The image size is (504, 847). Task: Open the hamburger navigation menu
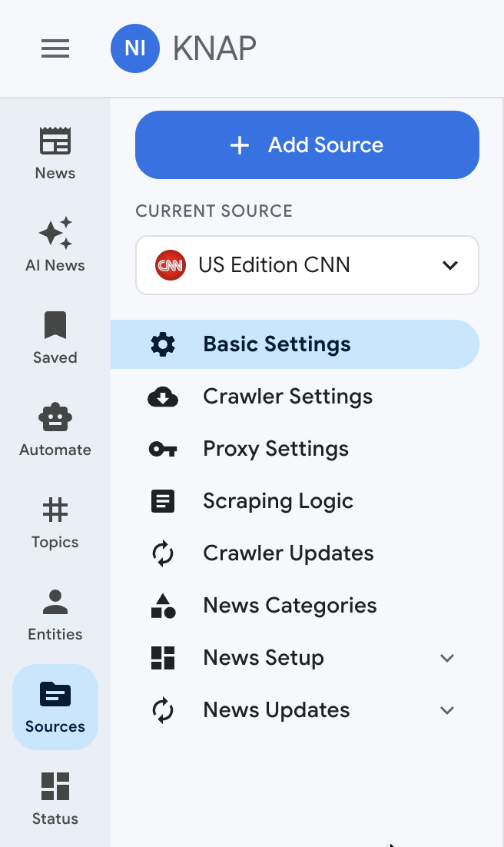pyautogui.click(x=55, y=48)
